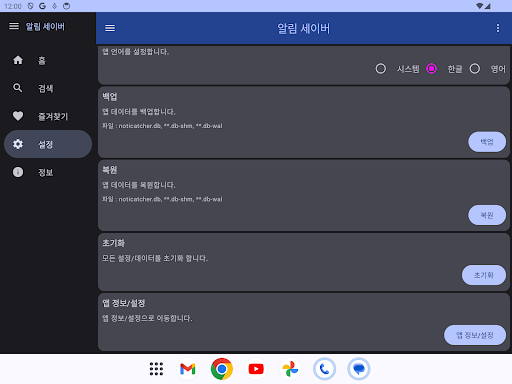Tap the clock showing 12:00
Viewport: 512px width, 384px height.
click(x=13, y=6)
